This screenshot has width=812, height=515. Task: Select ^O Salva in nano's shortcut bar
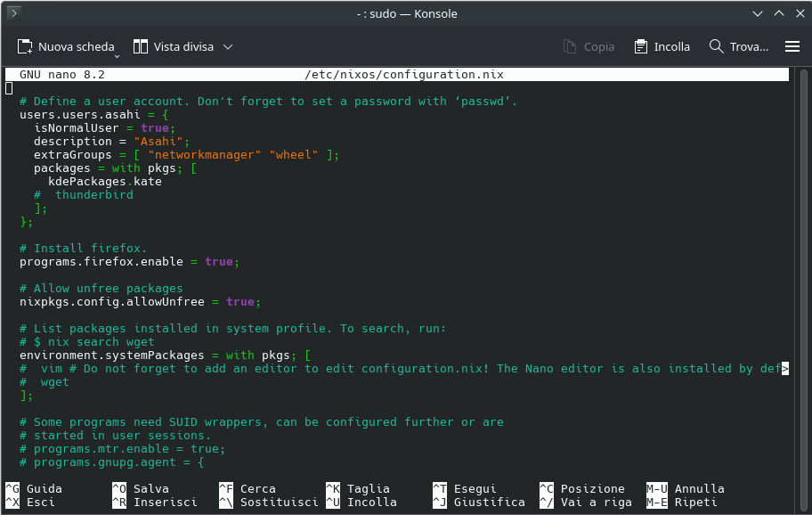tap(140, 488)
